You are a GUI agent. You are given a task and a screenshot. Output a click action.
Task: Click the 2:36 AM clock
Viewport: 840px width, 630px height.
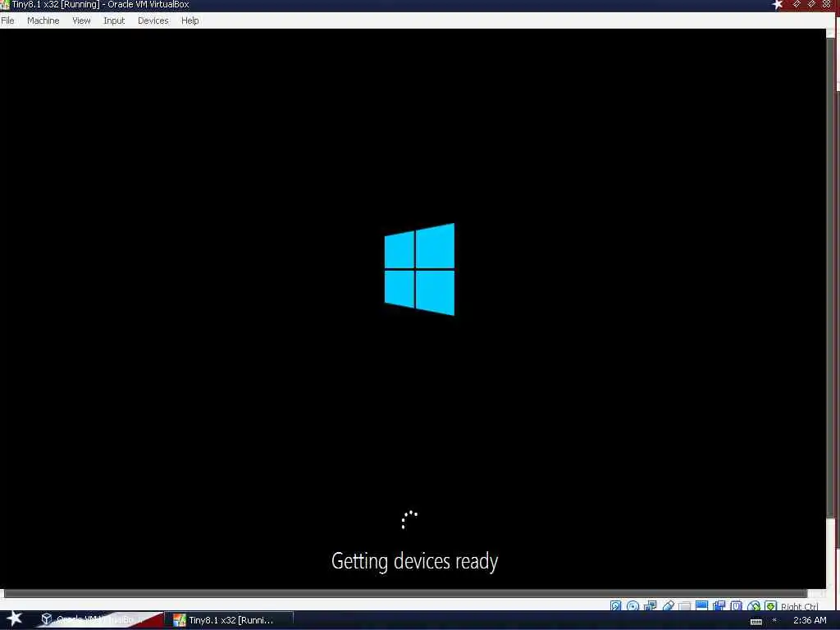coord(810,620)
